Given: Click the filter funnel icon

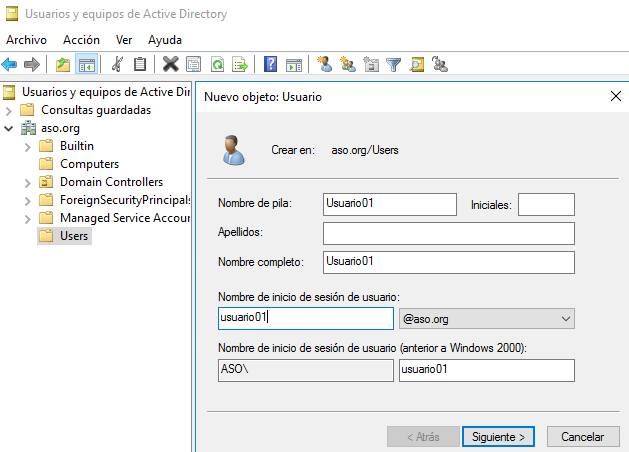Looking at the screenshot, I should point(394,65).
